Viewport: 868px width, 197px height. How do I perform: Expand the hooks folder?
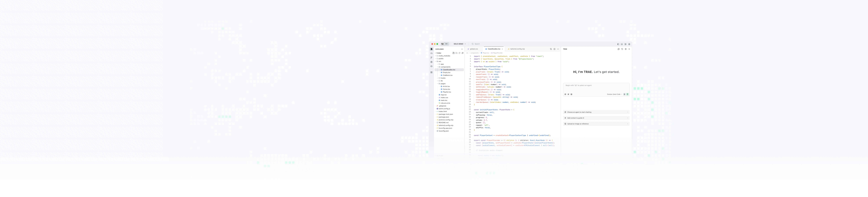[443, 78]
